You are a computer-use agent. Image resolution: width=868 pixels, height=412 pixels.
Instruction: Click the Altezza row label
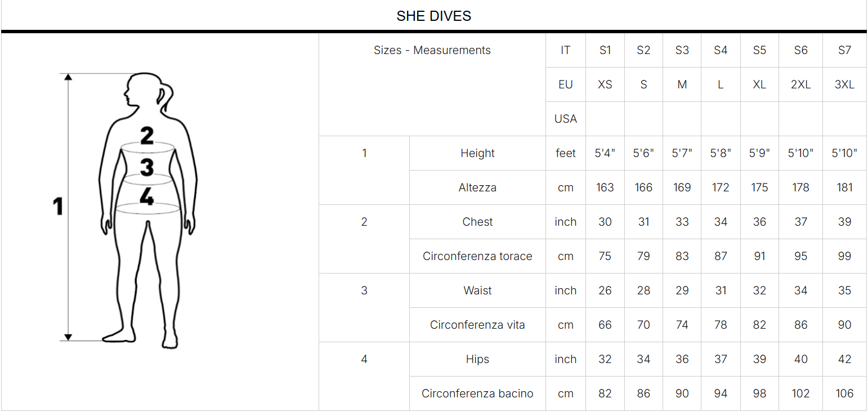[477, 187]
